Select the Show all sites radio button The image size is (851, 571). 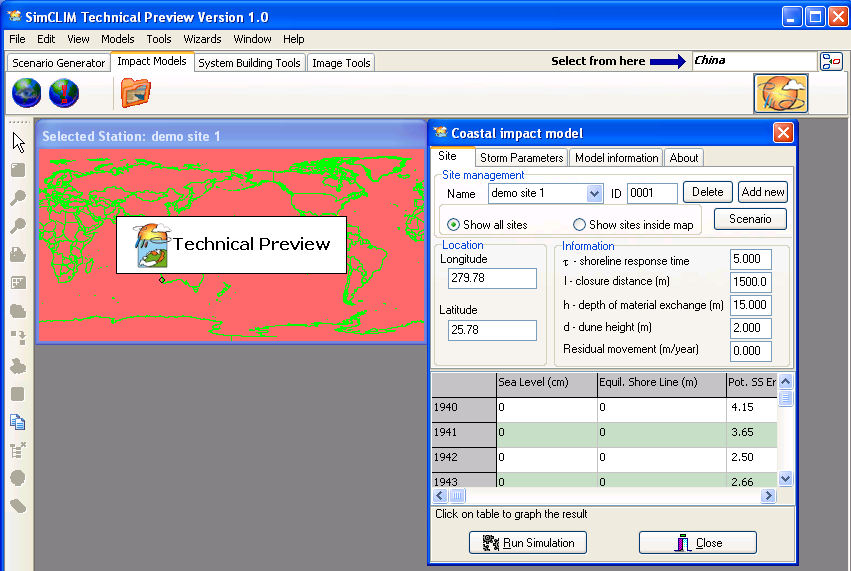tap(453, 225)
